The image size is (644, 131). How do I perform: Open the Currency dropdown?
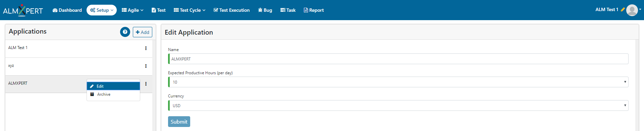398,105
